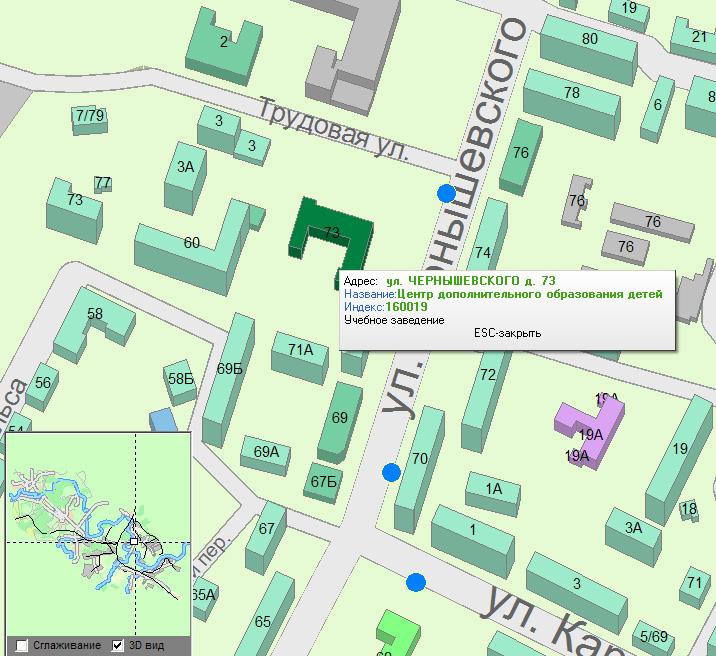Click the blue marker beside building 70
716x656 pixels.
(x=391, y=471)
